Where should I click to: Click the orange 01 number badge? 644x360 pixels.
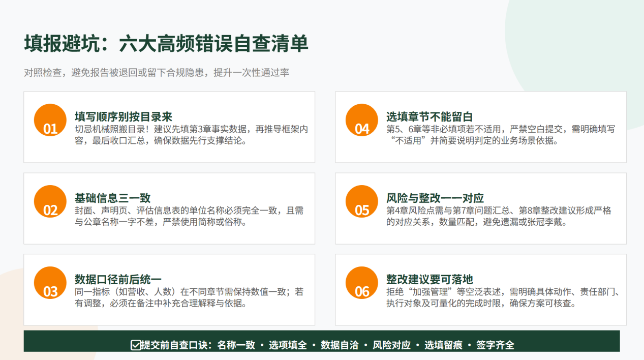coord(50,120)
